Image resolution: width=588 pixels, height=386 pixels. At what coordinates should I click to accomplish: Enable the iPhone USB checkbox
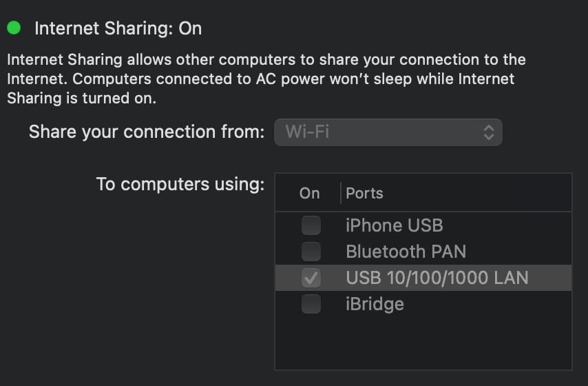point(311,225)
